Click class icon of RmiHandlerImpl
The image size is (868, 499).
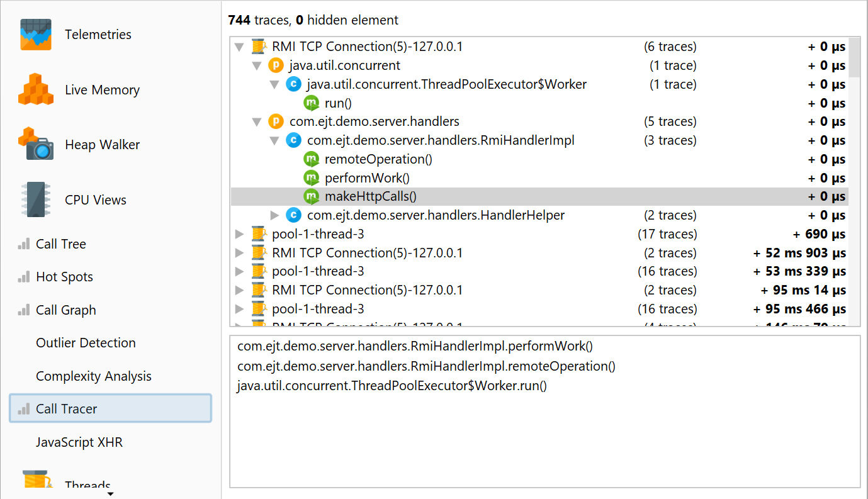[293, 140]
